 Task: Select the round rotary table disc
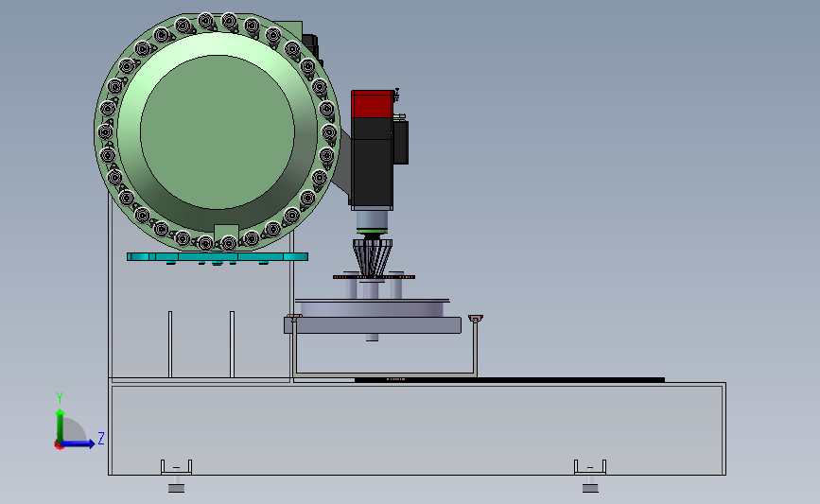[x=373, y=307]
